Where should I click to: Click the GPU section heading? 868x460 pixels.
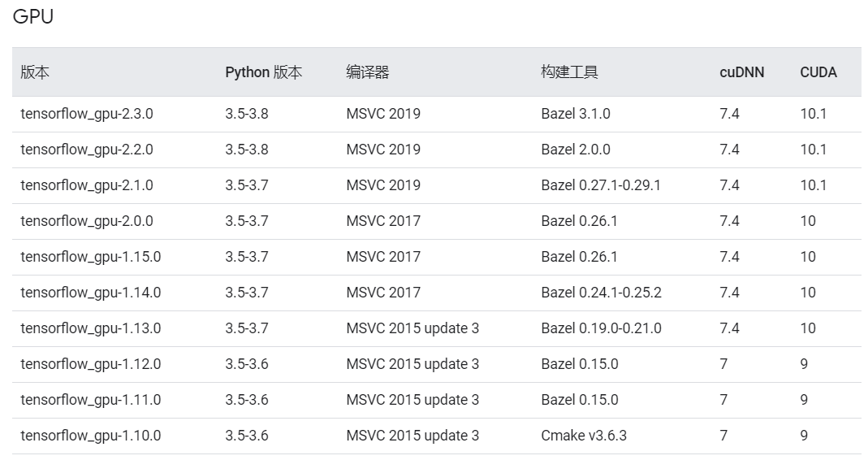click(33, 16)
